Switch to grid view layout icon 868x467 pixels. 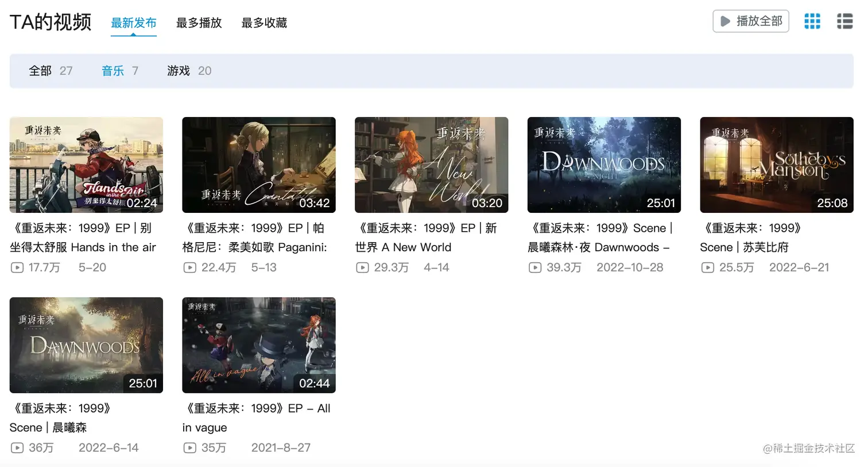812,21
